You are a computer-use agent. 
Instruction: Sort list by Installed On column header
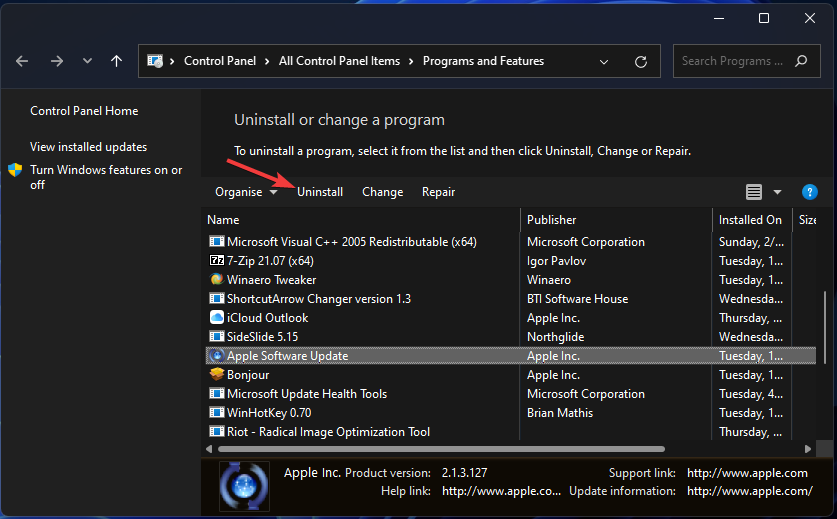click(x=750, y=219)
